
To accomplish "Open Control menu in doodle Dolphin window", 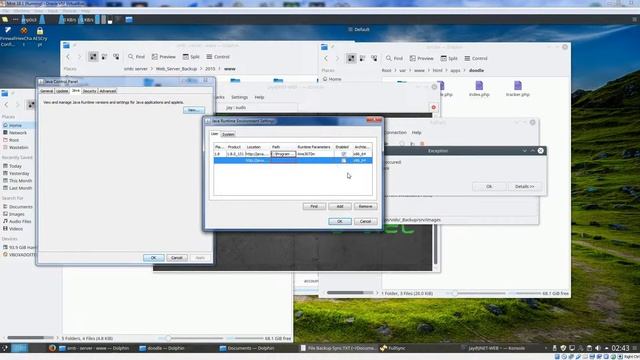I will (x=476, y=58).
